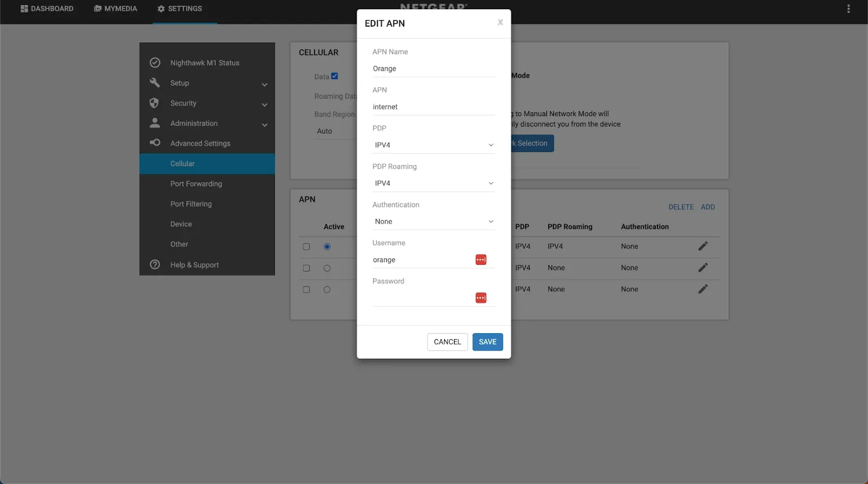Switch to the Dashboard tab
Screen dimensions: 868x484
pyautogui.click(x=47, y=9)
